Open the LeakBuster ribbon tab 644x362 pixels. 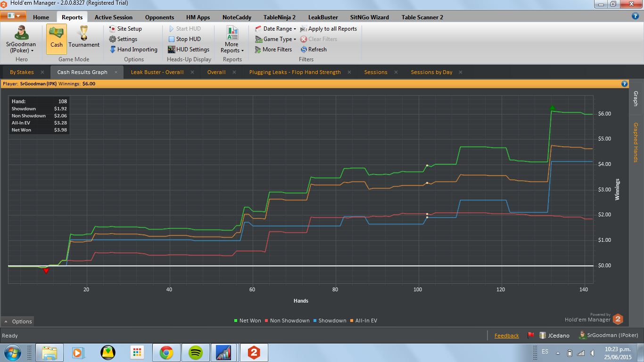click(323, 17)
